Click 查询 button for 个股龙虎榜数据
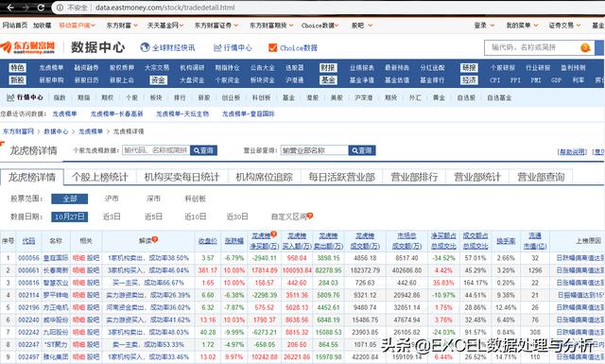 203,150
